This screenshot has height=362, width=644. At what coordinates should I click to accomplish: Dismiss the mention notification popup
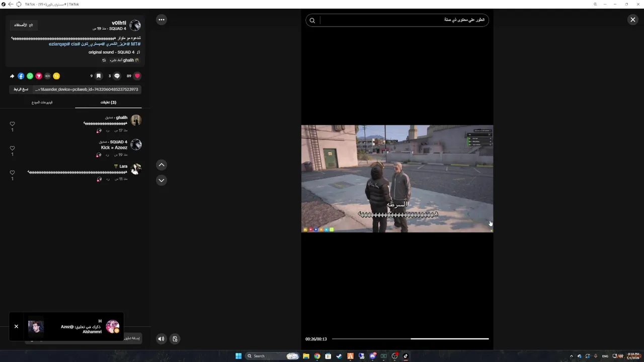click(x=16, y=326)
